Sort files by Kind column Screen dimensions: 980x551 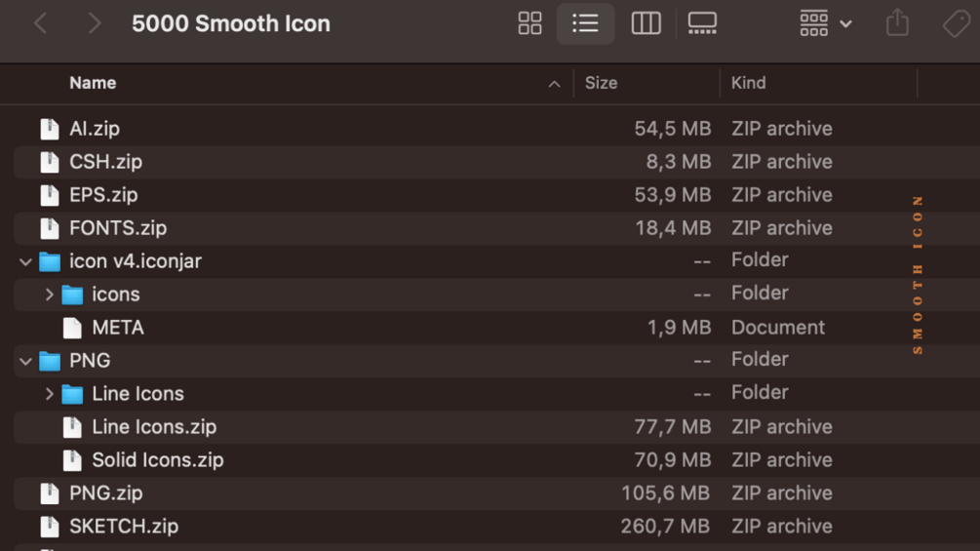tap(748, 83)
